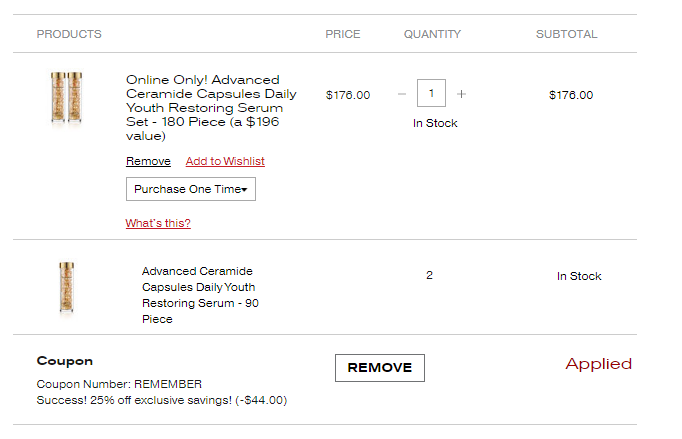Image resolution: width=682 pixels, height=439 pixels.
Task: Open the What's this? help link
Action: coord(158,223)
